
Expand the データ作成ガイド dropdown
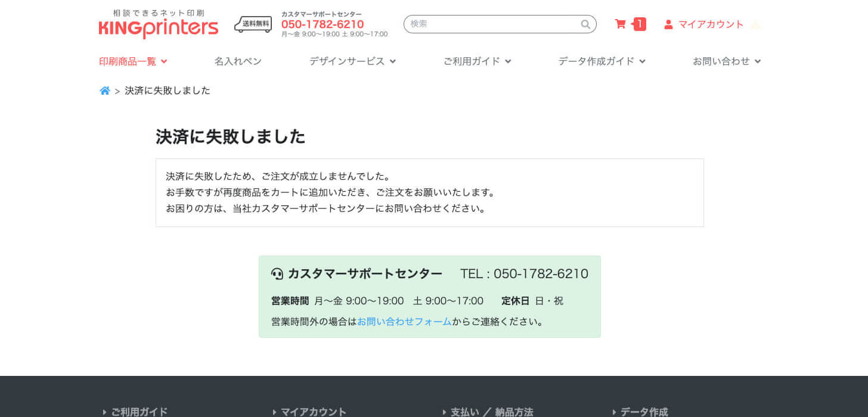(597, 61)
